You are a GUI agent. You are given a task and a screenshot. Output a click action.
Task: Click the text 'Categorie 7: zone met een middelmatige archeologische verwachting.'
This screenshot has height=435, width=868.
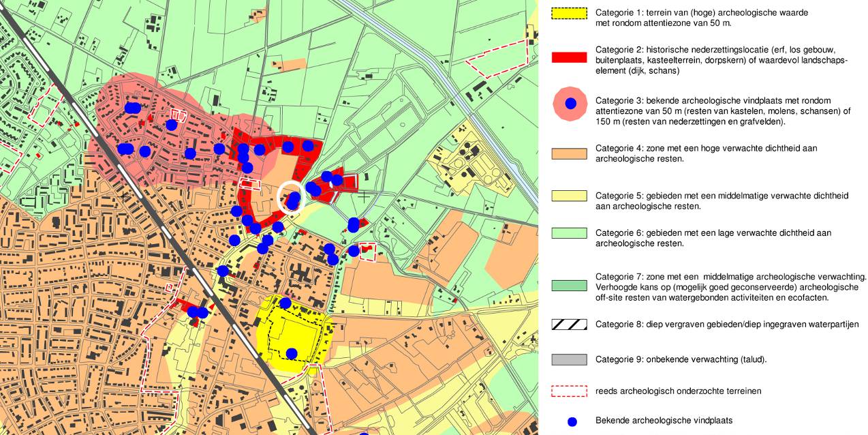pos(730,277)
